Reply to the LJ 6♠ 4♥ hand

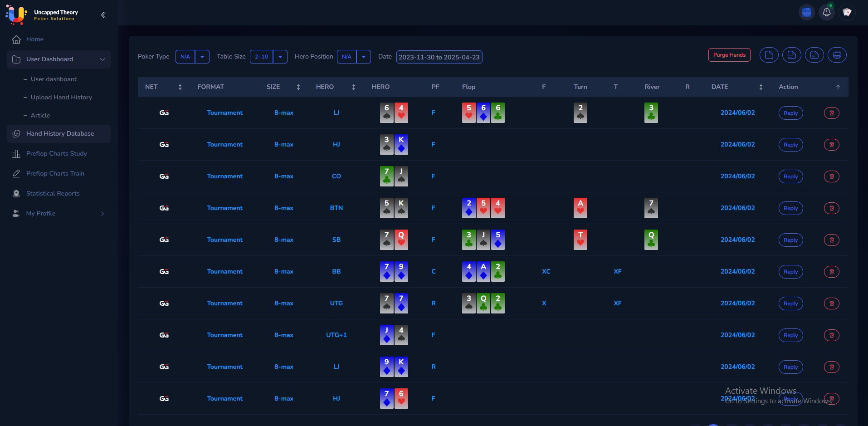pos(790,113)
